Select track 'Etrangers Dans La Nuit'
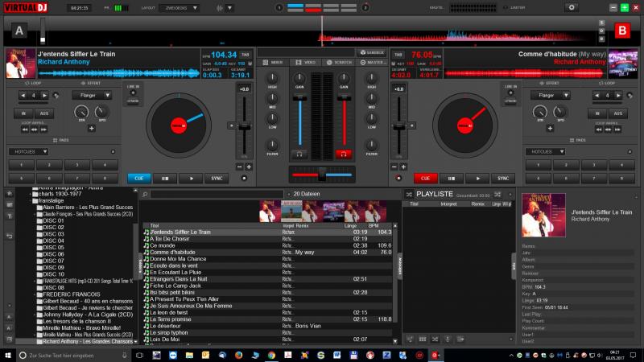This screenshot has width=644, height=362. click(x=270, y=278)
